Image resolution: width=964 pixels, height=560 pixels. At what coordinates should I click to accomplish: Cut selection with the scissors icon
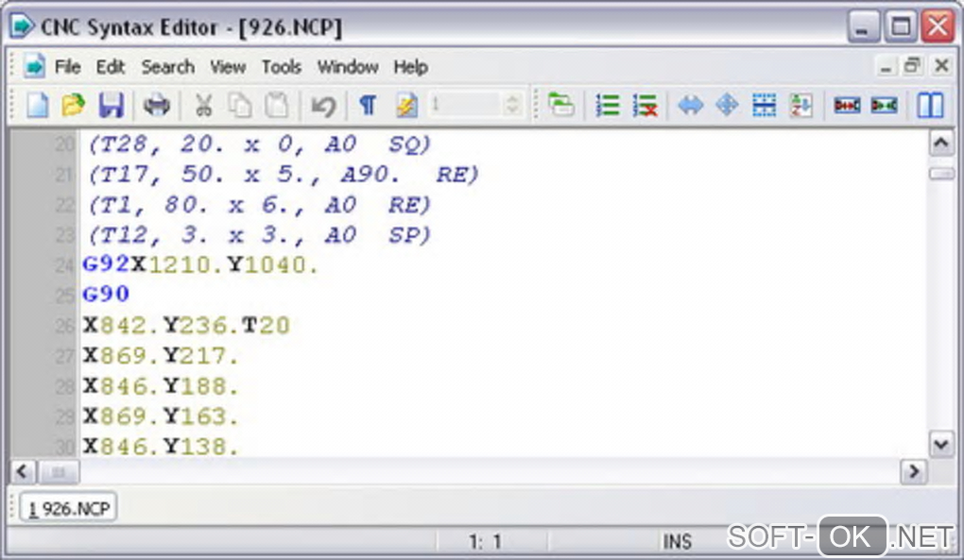point(203,106)
